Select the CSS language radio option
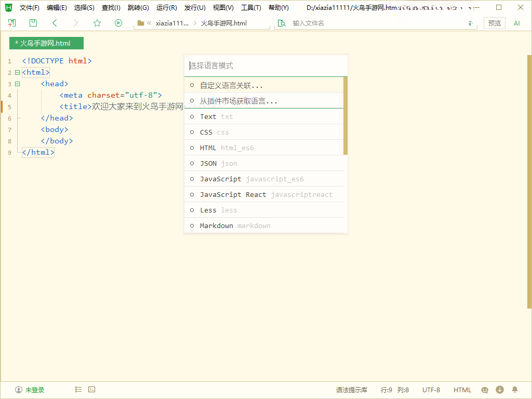 pos(192,132)
